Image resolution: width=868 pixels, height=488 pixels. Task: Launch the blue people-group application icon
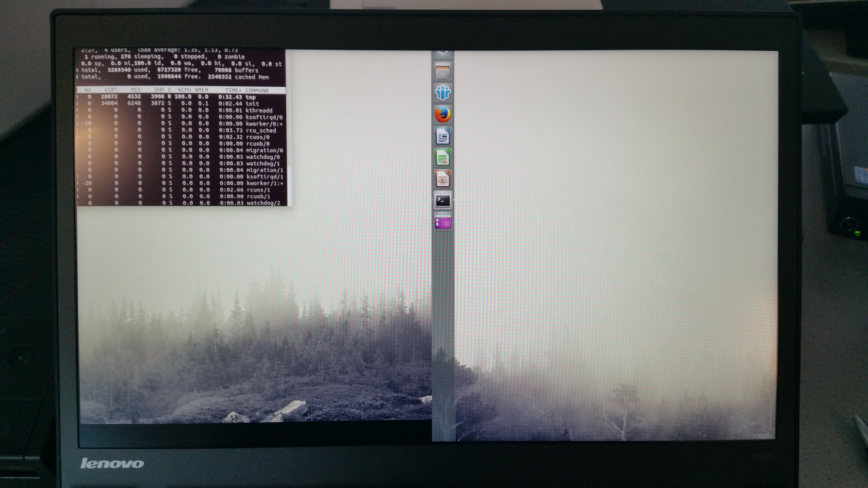443,92
